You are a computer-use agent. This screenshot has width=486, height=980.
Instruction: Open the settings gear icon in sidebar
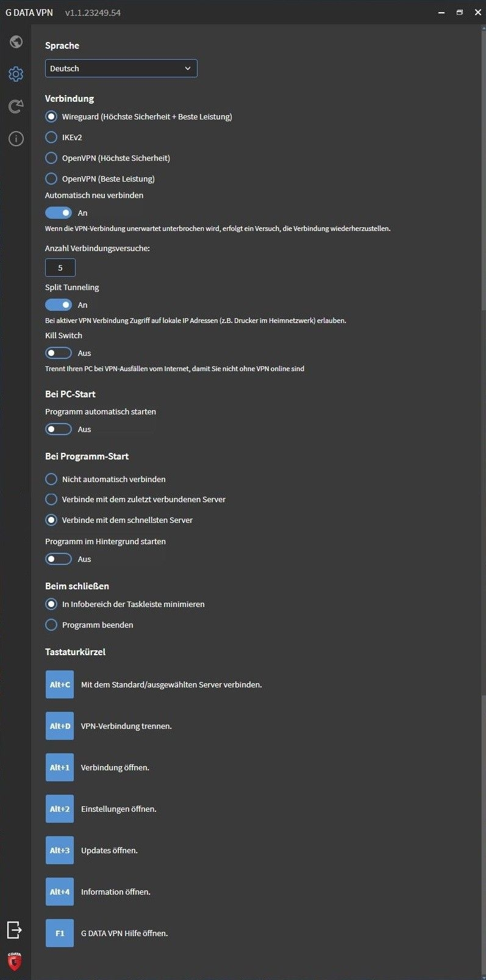click(16, 74)
